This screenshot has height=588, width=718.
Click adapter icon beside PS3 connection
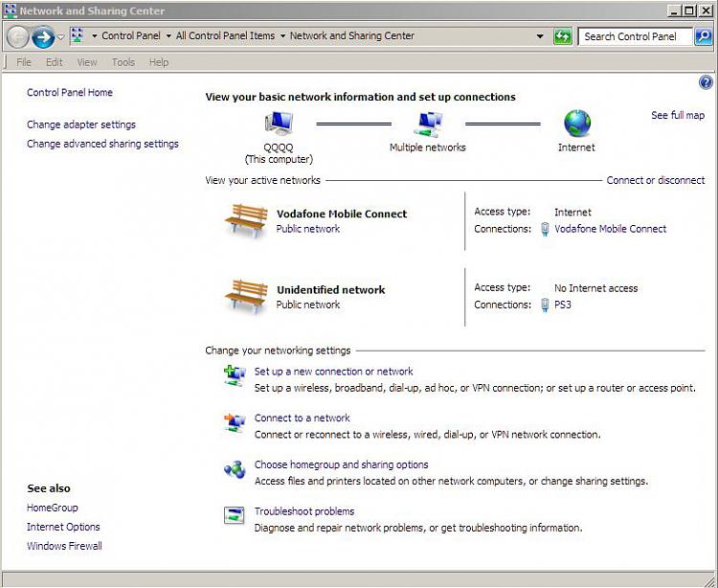(x=545, y=305)
